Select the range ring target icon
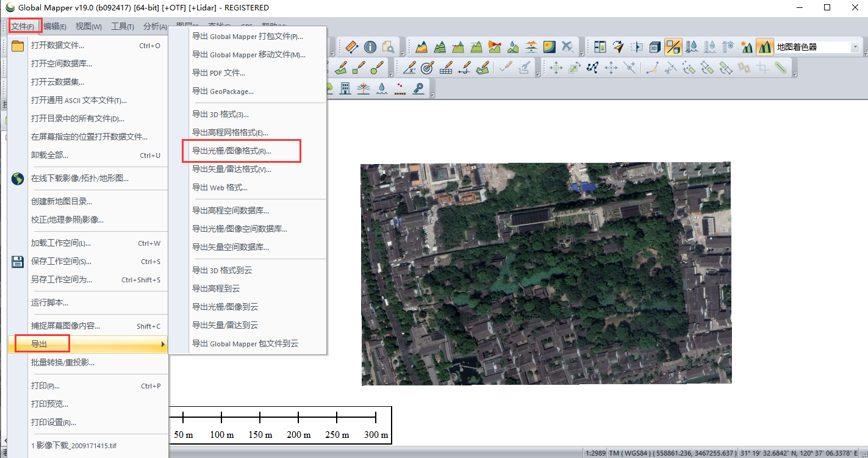Viewport: 868px width, 458px height. [x=428, y=68]
